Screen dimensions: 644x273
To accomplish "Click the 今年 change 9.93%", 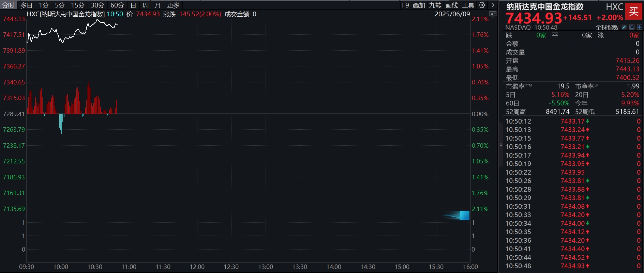I will coord(630,103).
